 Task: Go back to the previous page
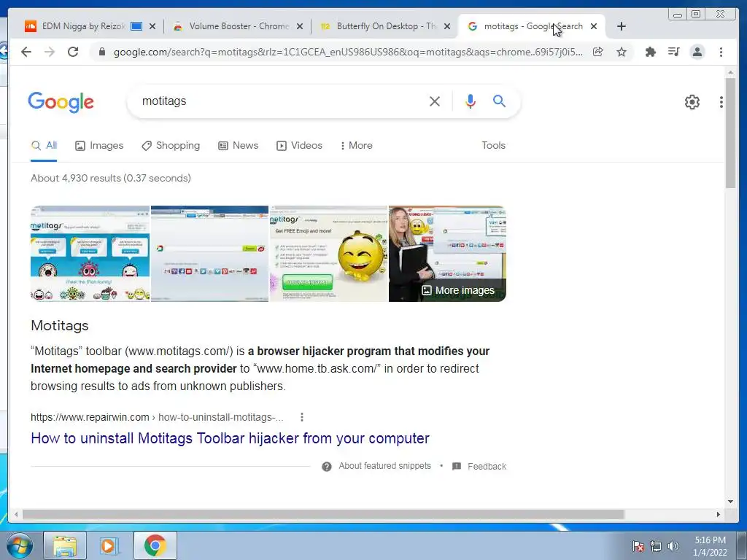click(x=26, y=52)
